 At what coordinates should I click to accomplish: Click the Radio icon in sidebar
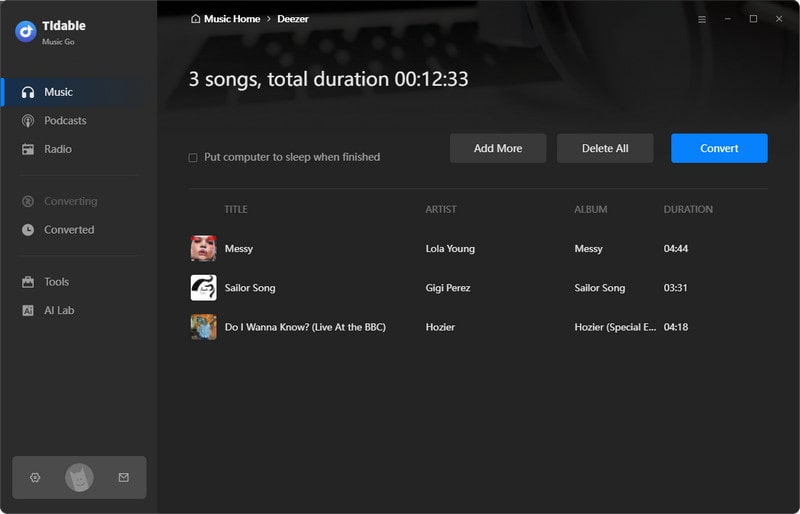coord(28,150)
